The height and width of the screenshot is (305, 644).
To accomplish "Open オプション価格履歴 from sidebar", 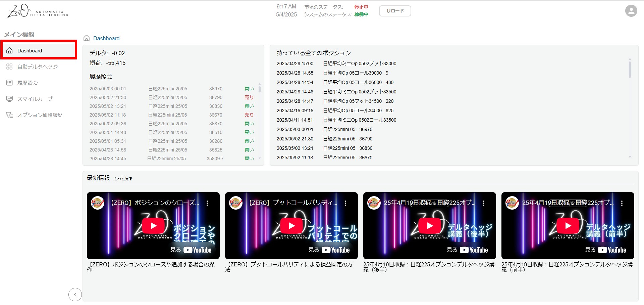I will (x=40, y=115).
